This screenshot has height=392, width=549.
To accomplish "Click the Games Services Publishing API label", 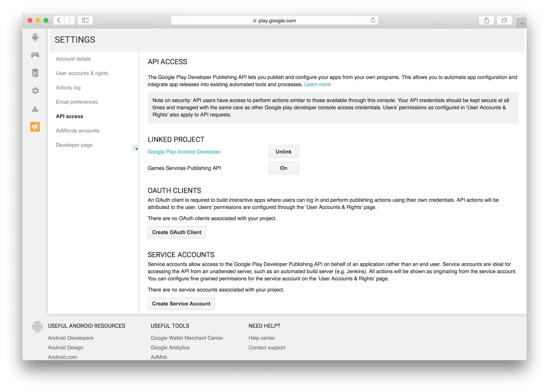I will pos(184,168).
